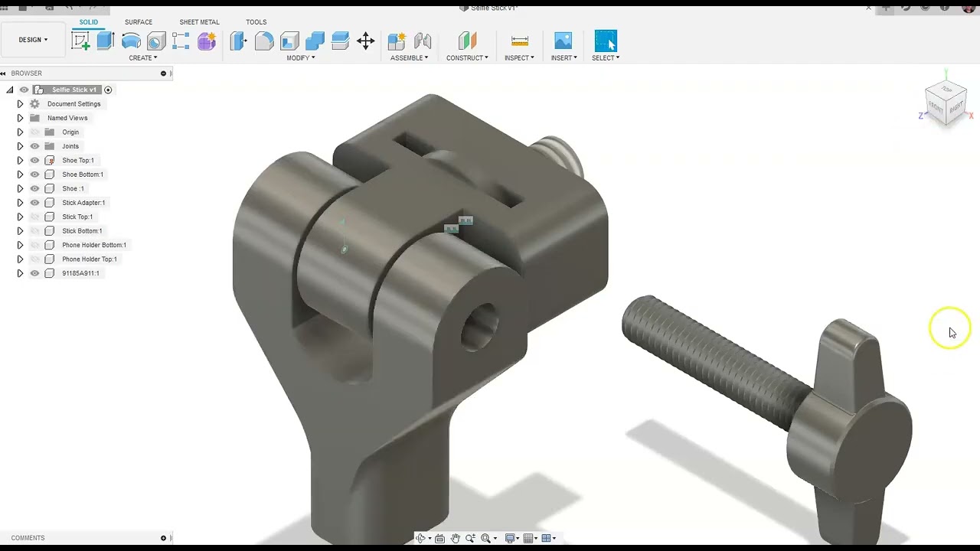This screenshot has width=980, height=551.
Task: Select the Move/Copy arrows tool
Action: 366,41
